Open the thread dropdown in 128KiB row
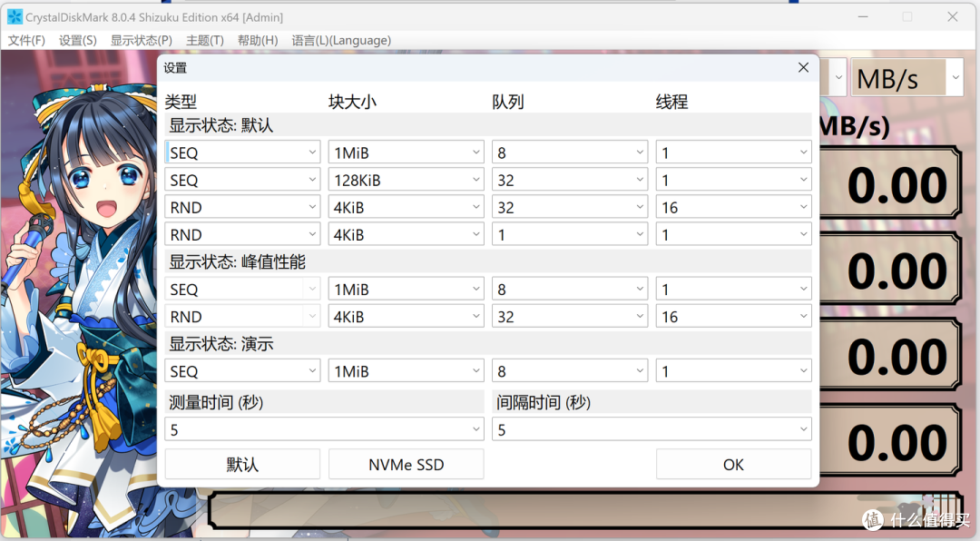980x541 pixels. point(734,180)
